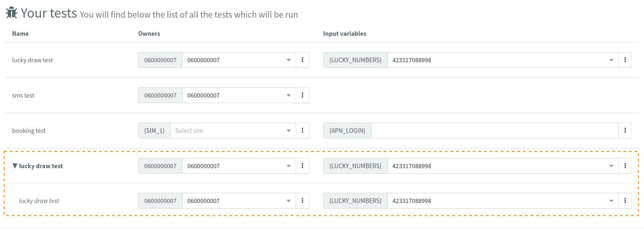Open the LUCKY_NUMBERS three-dot menu in the topmost lucky draw test row

pyautogui.click(x=625, y=60)
